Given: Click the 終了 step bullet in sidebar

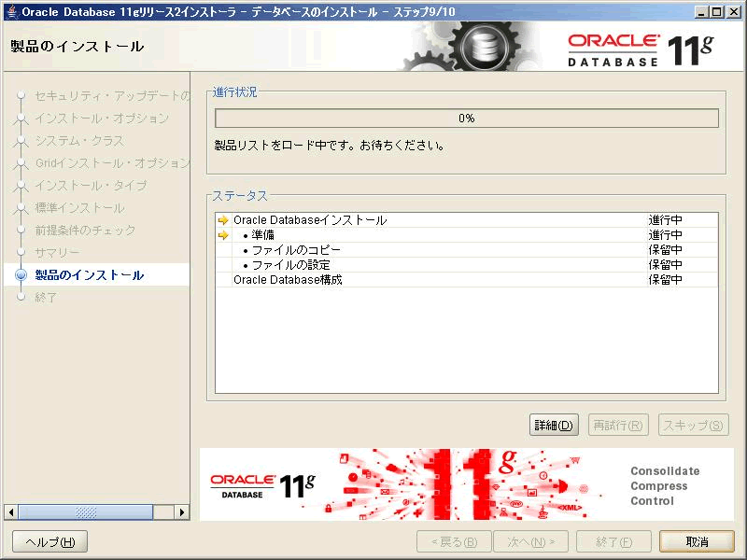Looking at the screenshot, I should coord(21,298).
